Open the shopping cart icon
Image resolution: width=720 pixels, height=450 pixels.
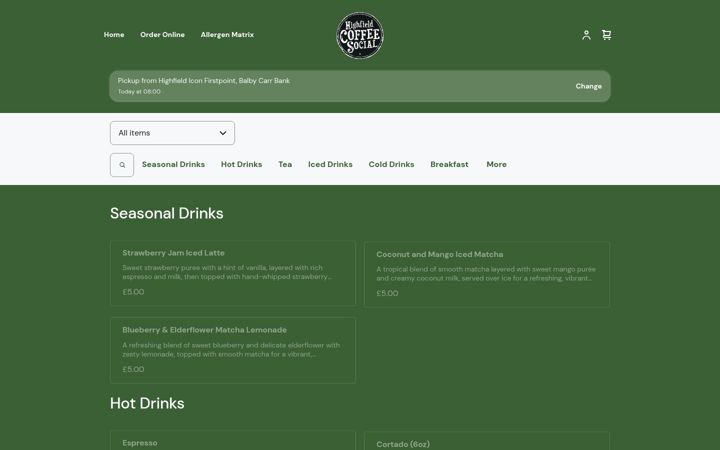(607, 35)
